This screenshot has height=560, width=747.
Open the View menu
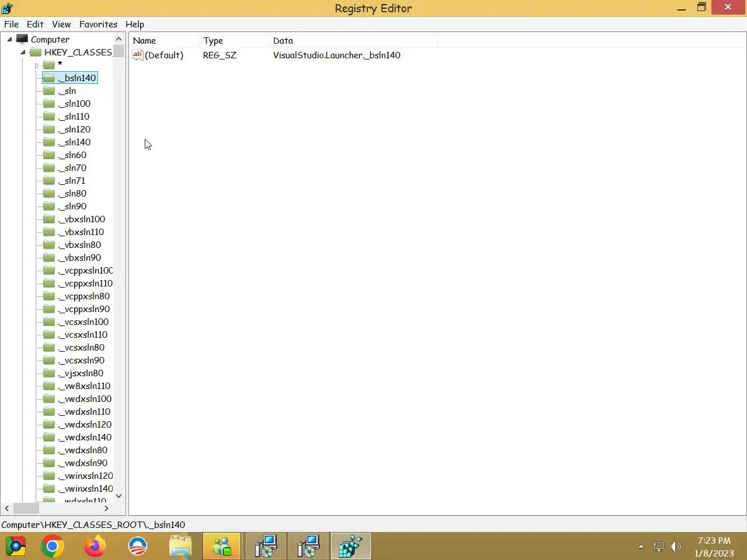click(61, 24)
